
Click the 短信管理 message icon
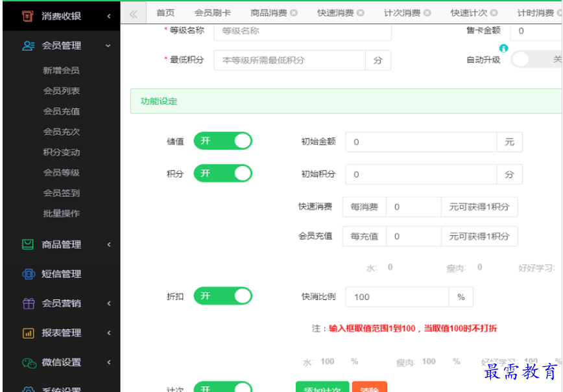(x=28, y=274)
